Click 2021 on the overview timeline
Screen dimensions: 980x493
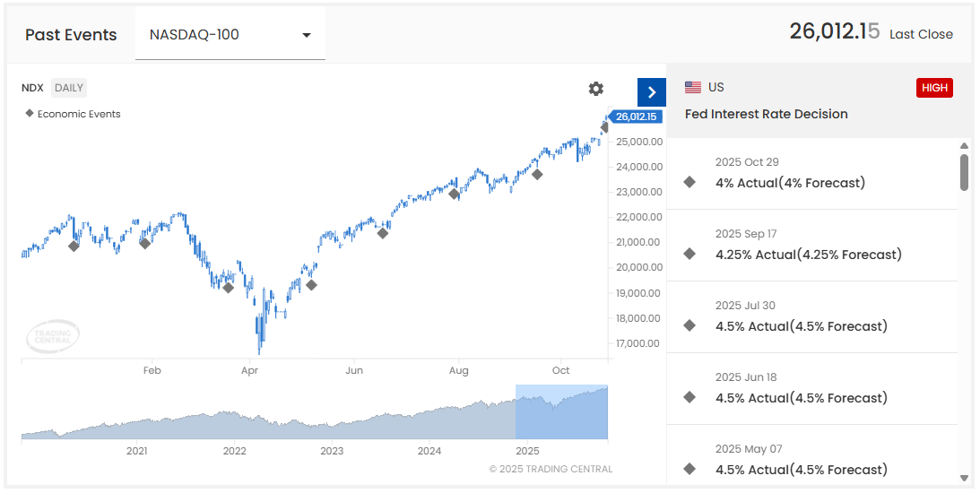[136, 451]
